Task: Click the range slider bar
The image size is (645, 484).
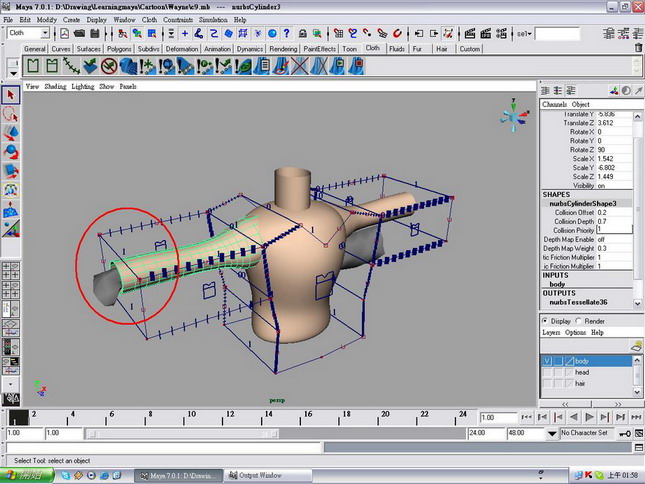Action: point(183,433)
